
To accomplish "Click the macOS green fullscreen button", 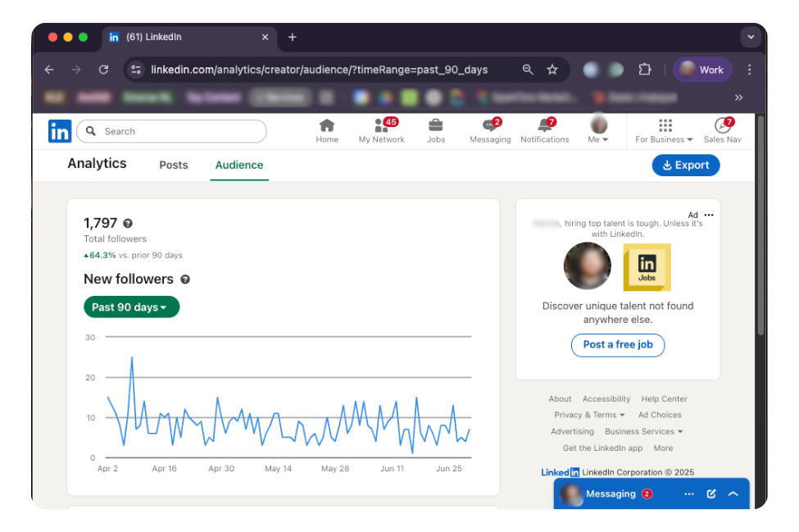I will pyautogui.click(x=83, y=37).
